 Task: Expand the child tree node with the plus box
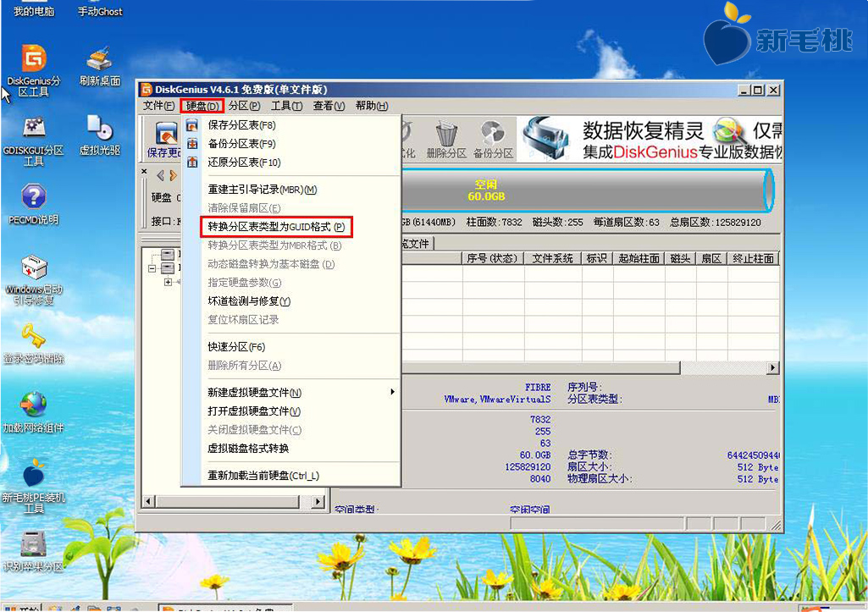click(x=168, y=282)
